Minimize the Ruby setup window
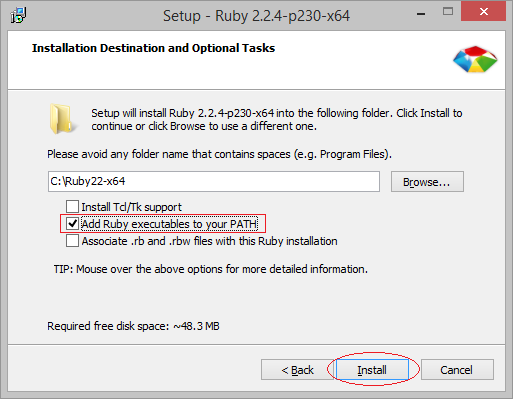Viewport: 513px width, 399px height. point(421,13)
